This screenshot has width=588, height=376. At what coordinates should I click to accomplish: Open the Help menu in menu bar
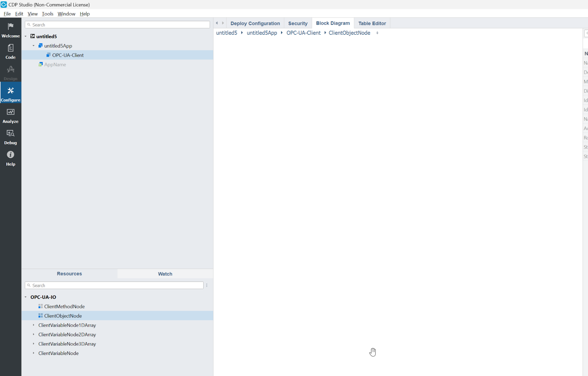(85, 14)
